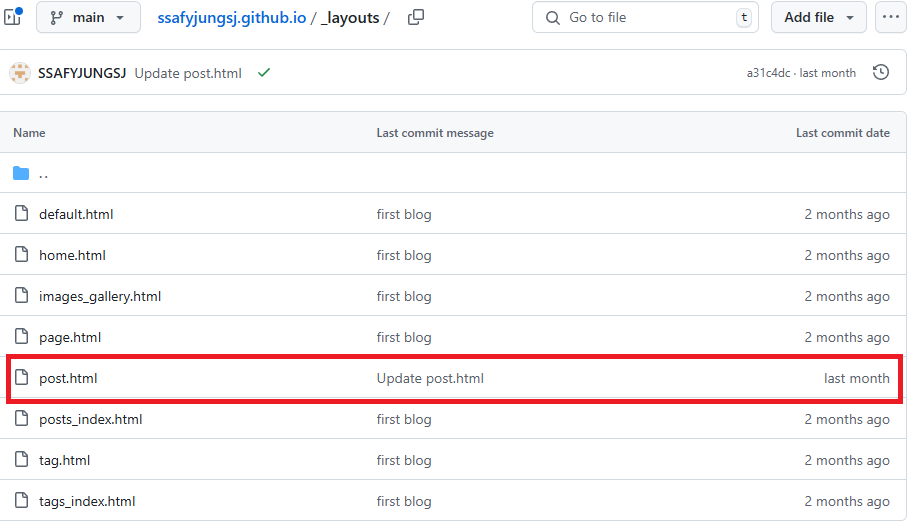
Task: Open Update post.html commit message in header
Action: click(x=188, y=73)
